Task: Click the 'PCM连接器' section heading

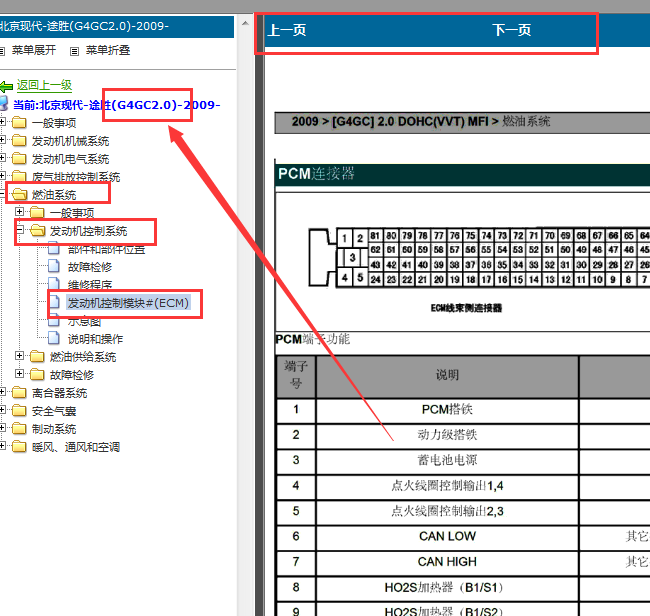Action: [316, 174]
